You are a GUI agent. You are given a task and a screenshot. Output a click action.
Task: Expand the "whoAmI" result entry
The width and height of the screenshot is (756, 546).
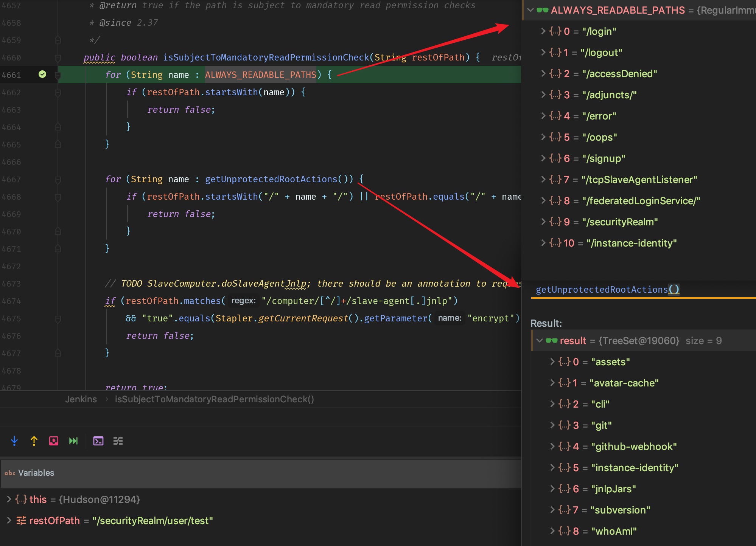coord(552,531)
